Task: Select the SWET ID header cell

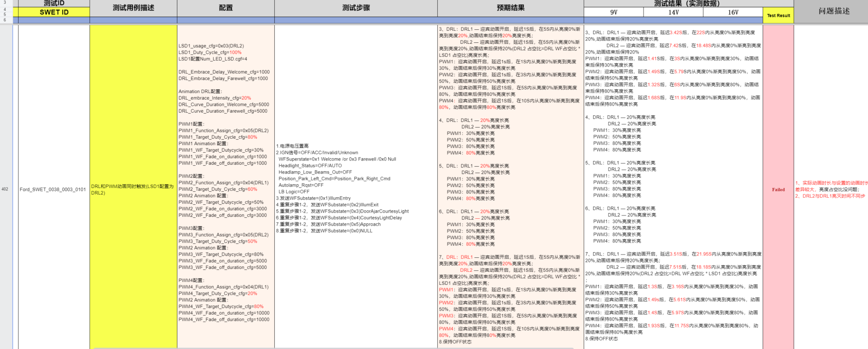Action: click(x=54, y=12)
